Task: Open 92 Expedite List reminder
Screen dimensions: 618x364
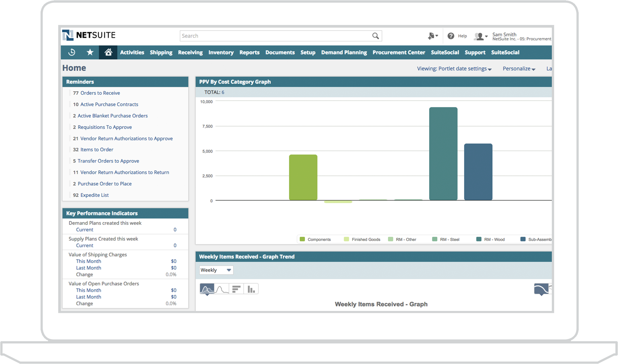Action: [91, 195]
